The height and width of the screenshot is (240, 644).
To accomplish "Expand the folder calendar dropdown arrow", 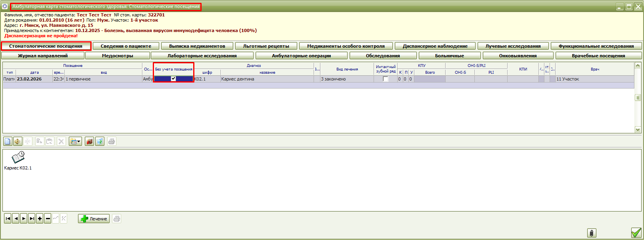I will (79, 141).
